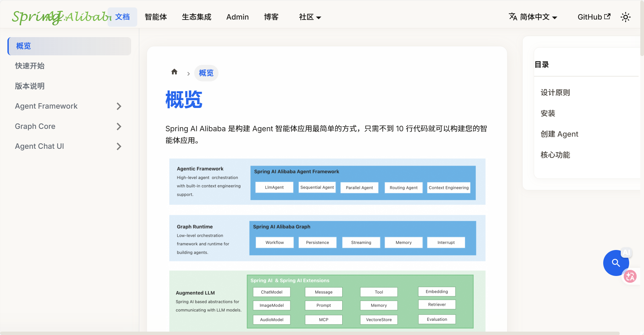
Task: Click the Augmented LLM diagram image
Action: tap(327, 301)
